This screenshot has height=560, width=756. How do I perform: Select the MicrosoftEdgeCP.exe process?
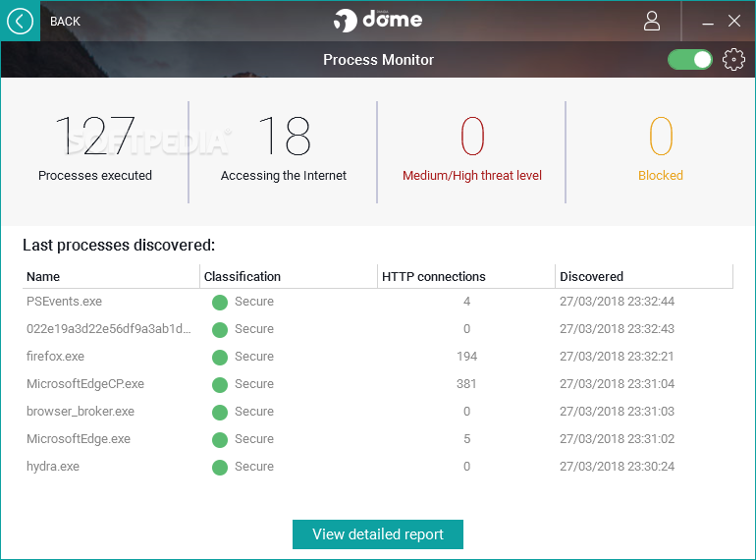click(378, 384)
